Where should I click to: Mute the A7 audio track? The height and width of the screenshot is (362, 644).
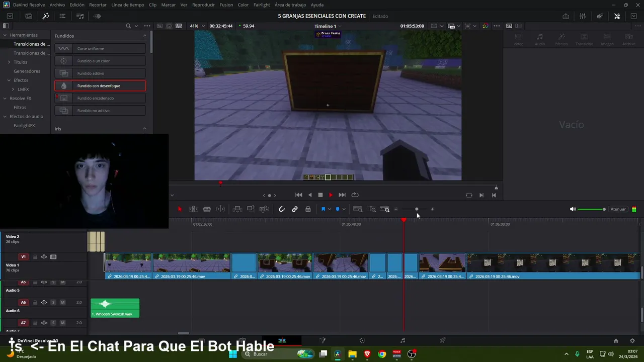[x=62, y=323]
